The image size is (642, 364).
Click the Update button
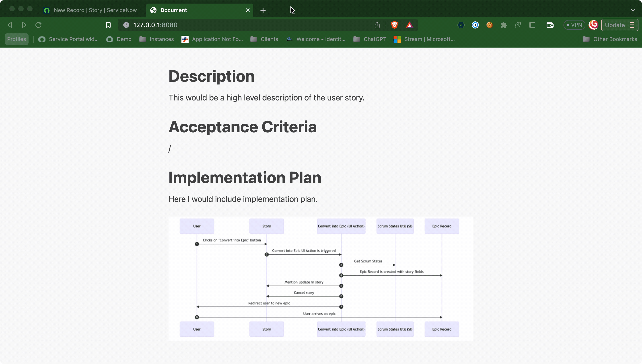615,25
